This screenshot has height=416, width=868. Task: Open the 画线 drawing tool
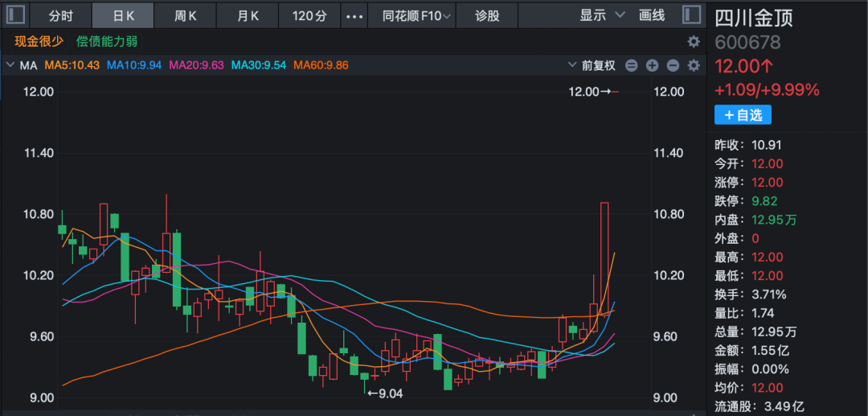point(652,15)
